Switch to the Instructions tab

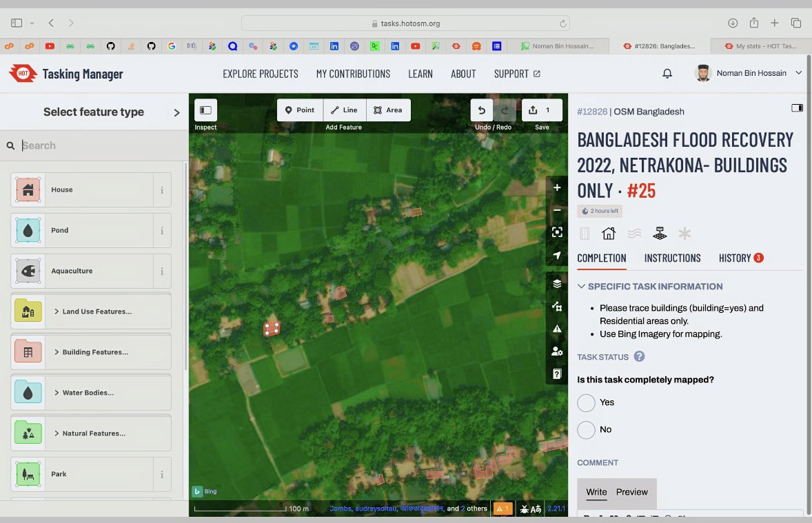point(672,258)
